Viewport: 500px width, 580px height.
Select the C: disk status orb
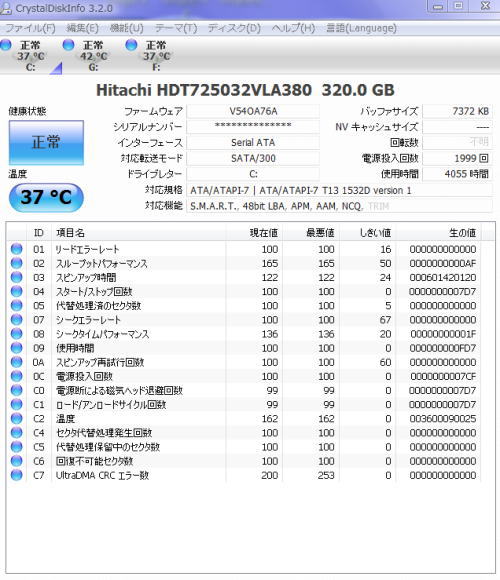click(6, 45)
